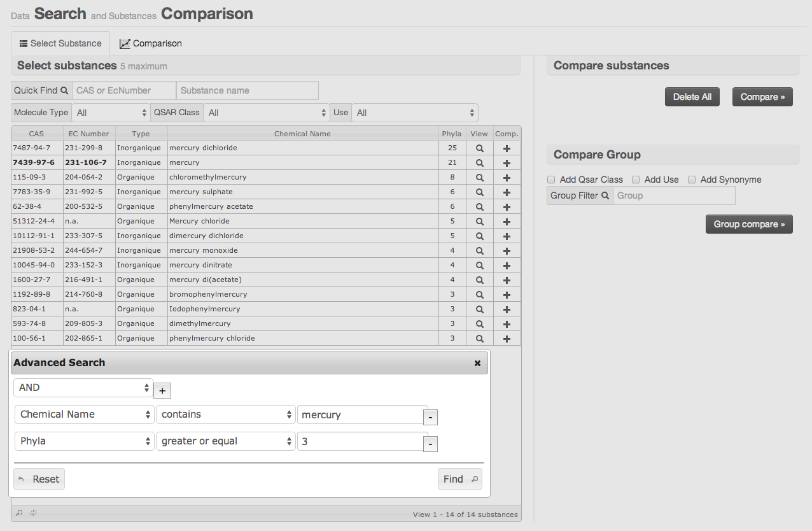The width and height of the screenshot is (812, 531).
Task: Add chloromethylmercury to comparison with plus icon
Action: pos(507,178)
